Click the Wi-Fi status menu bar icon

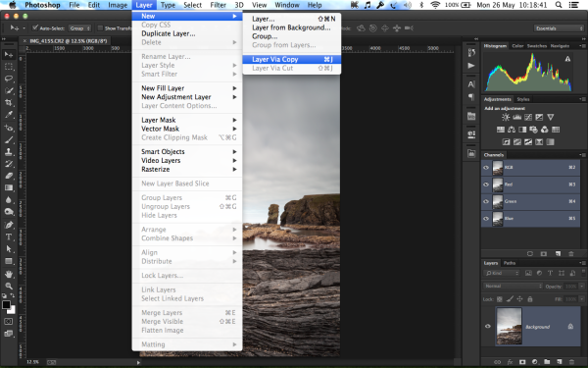coord(435,5)
